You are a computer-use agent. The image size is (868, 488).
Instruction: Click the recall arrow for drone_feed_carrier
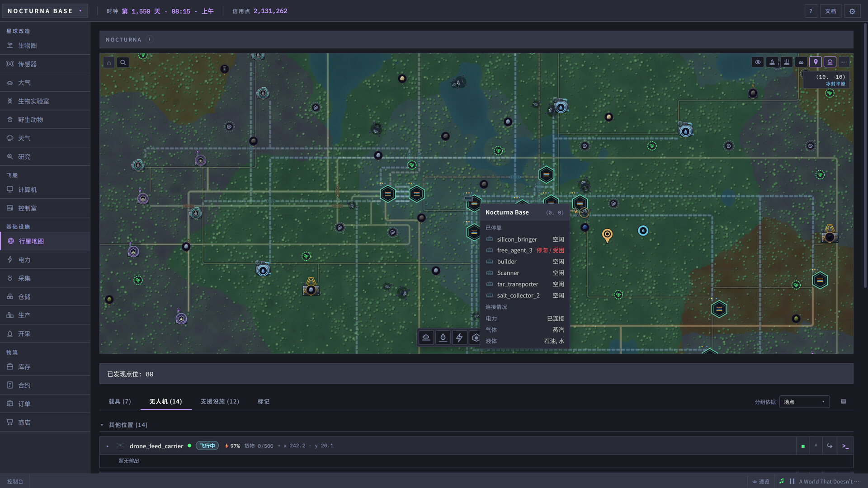coord(830,446)
